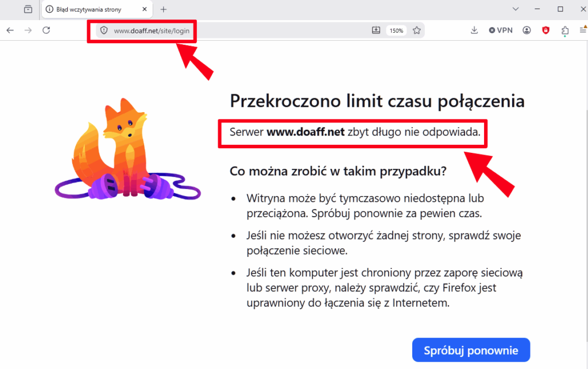Click the text 'Serwer www.doaff.net zbyt długo nie odpowiada.'

355,132
